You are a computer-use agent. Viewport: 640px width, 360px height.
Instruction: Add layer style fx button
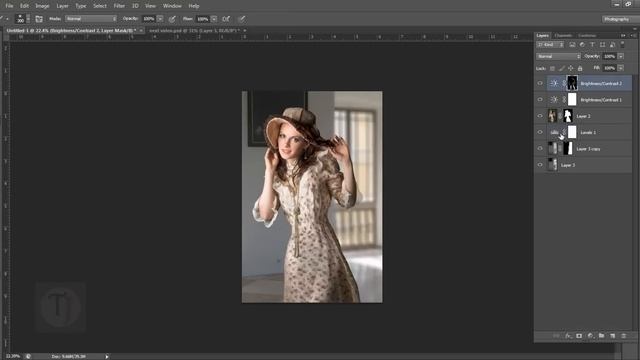[568, 336]
